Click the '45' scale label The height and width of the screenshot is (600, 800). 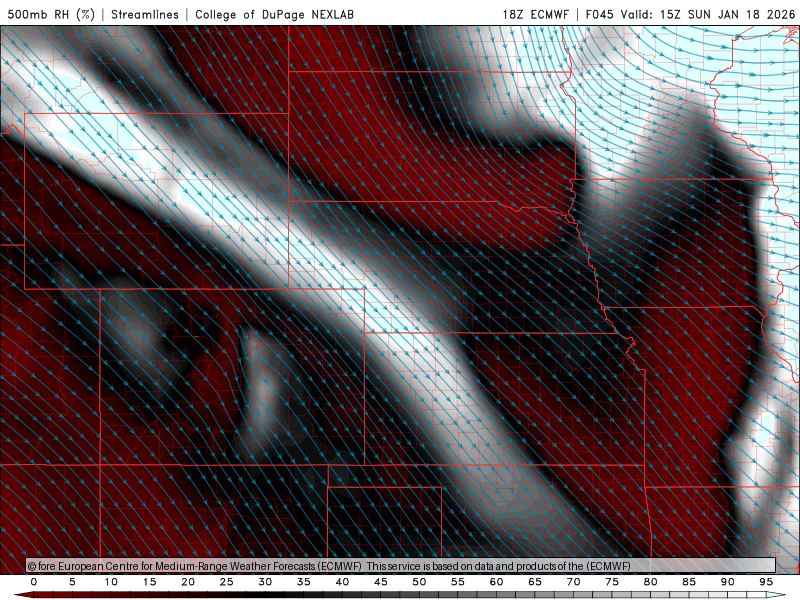381,582
